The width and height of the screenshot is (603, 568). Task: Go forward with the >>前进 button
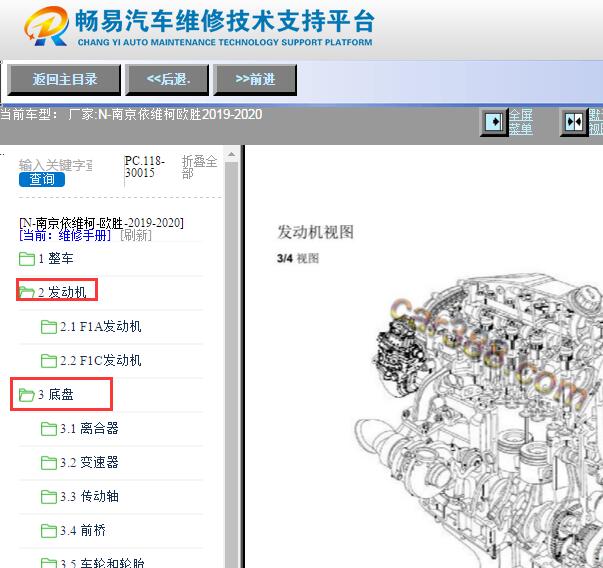255,80
